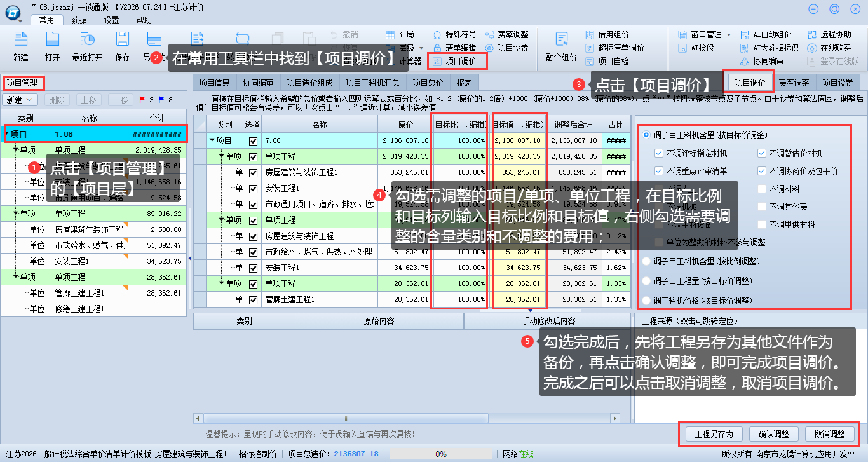
Task: Click the 借用组价 icon
Action: pos(590,34)
